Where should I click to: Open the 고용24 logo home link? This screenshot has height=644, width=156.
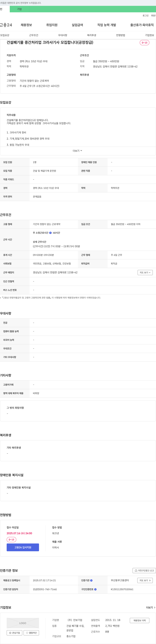tap(6, 25)
